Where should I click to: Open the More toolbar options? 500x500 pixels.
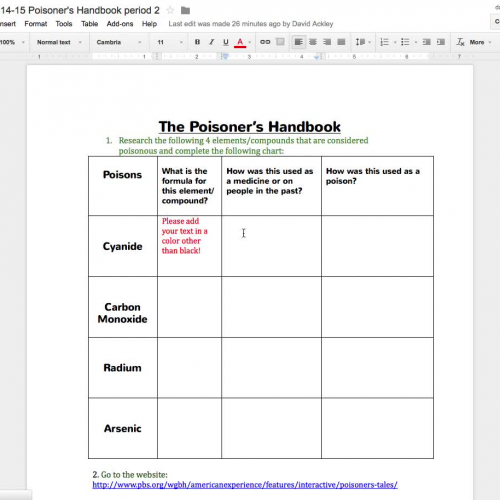click(x=480, y=42)
